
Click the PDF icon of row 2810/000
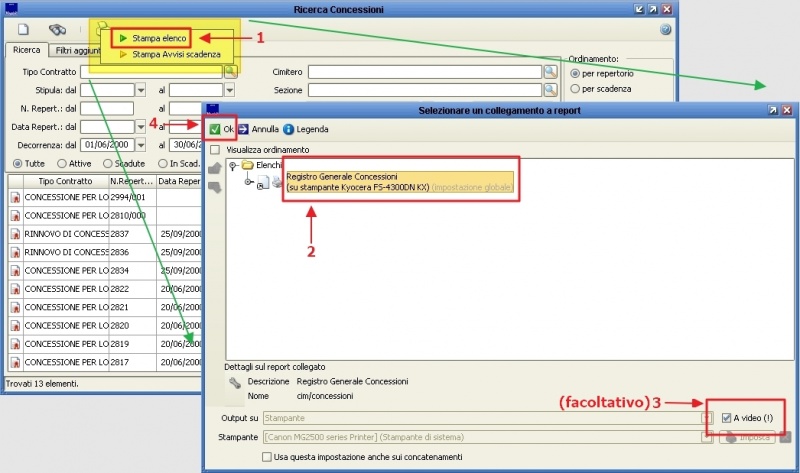15,216
